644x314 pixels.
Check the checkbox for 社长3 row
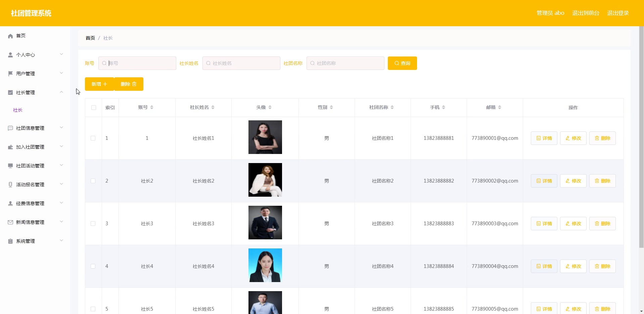[x=93, y=224]
